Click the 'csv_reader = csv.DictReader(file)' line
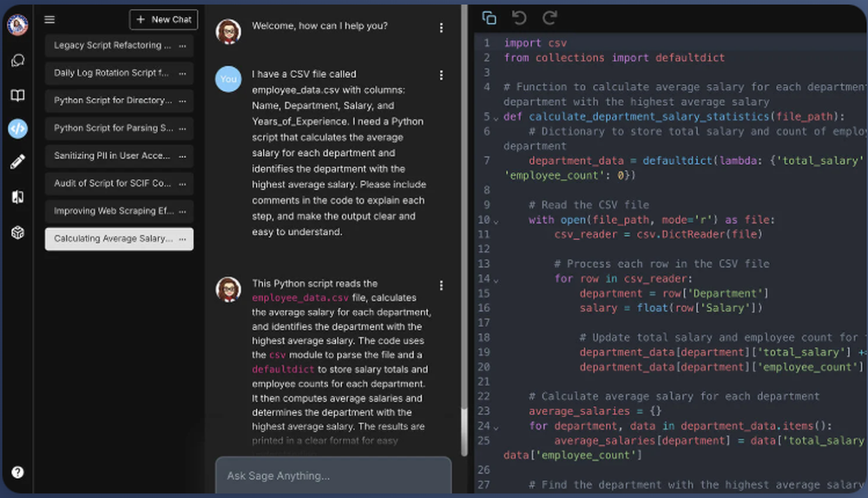Screen dimensions: 868x498 click(658, 234)
